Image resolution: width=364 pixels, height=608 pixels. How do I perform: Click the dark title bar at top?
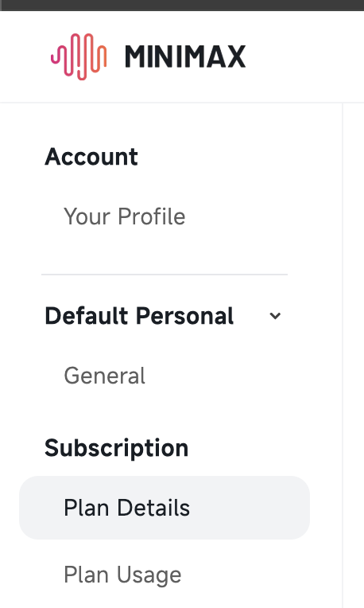pos(182,5)
